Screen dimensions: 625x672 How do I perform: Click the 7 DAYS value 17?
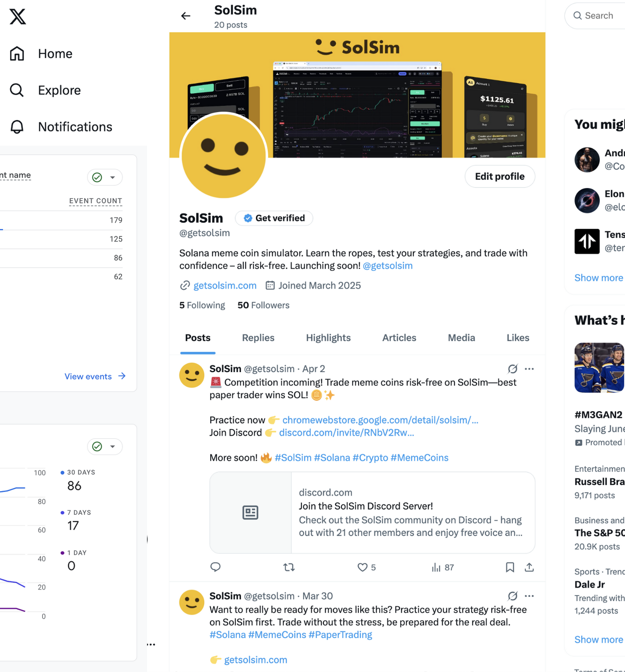click(x=73, y=526)
